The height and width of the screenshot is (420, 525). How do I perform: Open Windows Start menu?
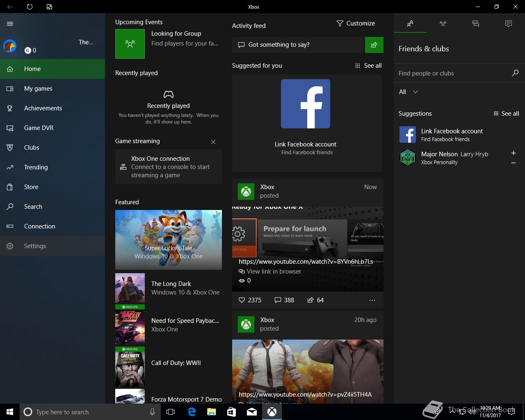click(x=10, y=412)
